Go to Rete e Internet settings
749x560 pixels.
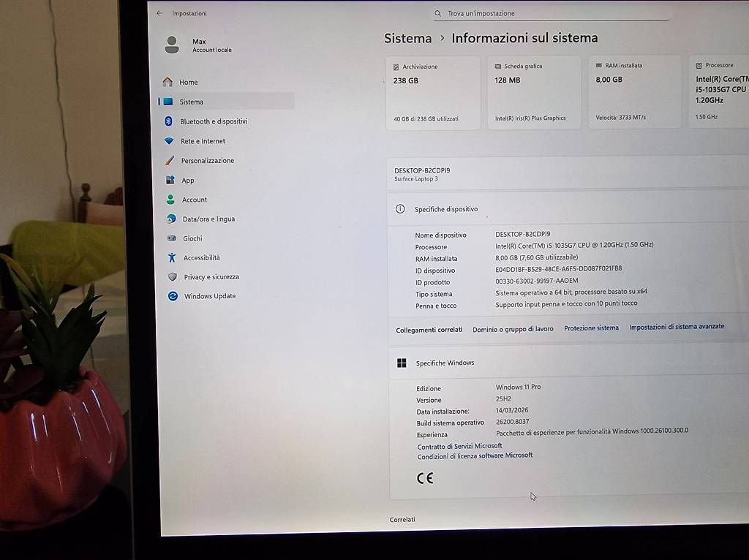pos(227,141)
